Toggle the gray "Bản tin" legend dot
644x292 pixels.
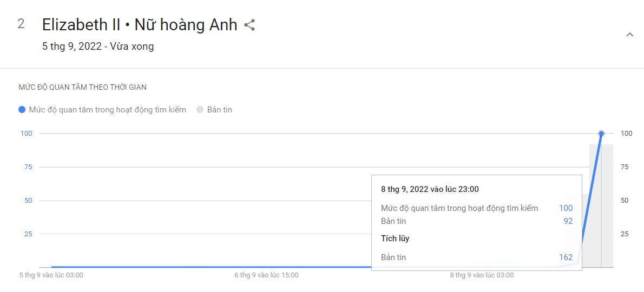point(200,110)
